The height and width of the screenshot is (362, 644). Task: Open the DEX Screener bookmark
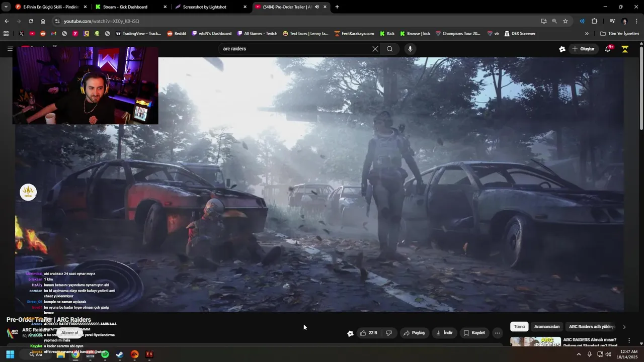pyautogui.click(x=519, y=34)
